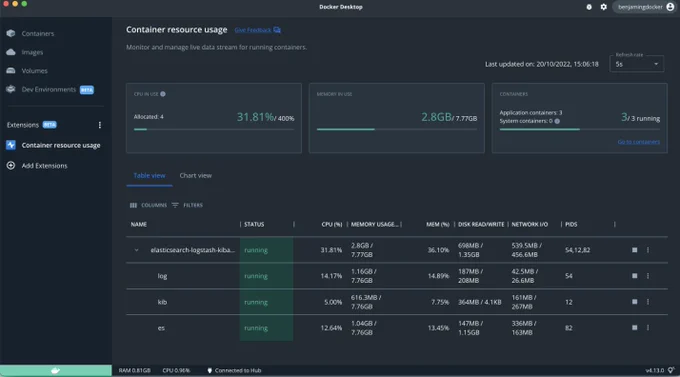The image size is (680, 377).
Task: Stop the kib container
Action: [634, 302]
